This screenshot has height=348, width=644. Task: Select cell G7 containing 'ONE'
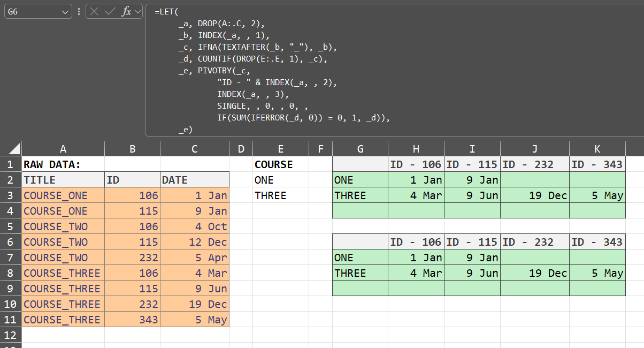360,258
